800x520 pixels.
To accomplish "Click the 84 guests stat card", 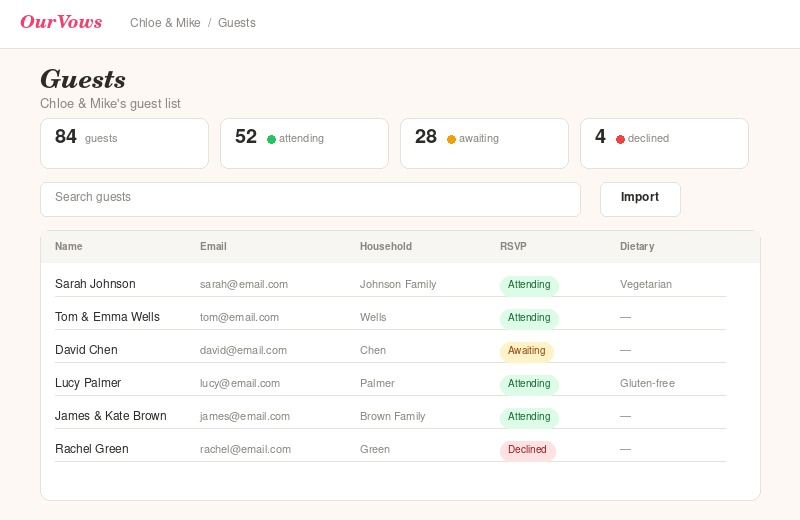I will click(x=124, y=143).
